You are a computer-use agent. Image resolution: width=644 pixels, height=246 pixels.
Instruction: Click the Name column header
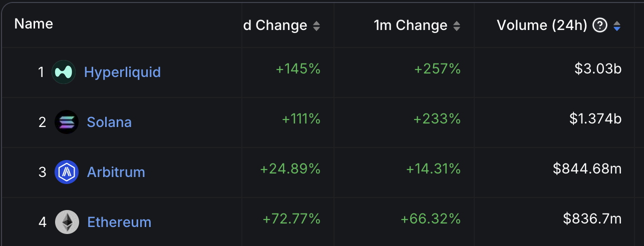34,23
